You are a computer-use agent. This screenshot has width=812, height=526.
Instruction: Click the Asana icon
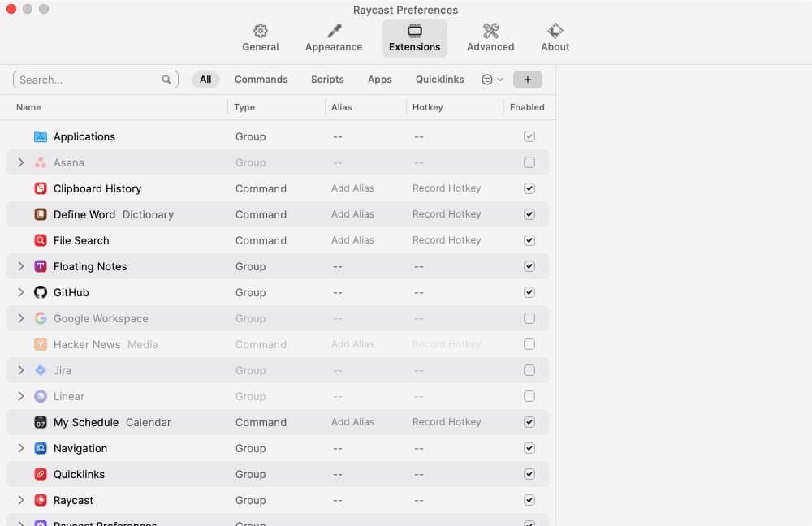(x=41, y=162)
